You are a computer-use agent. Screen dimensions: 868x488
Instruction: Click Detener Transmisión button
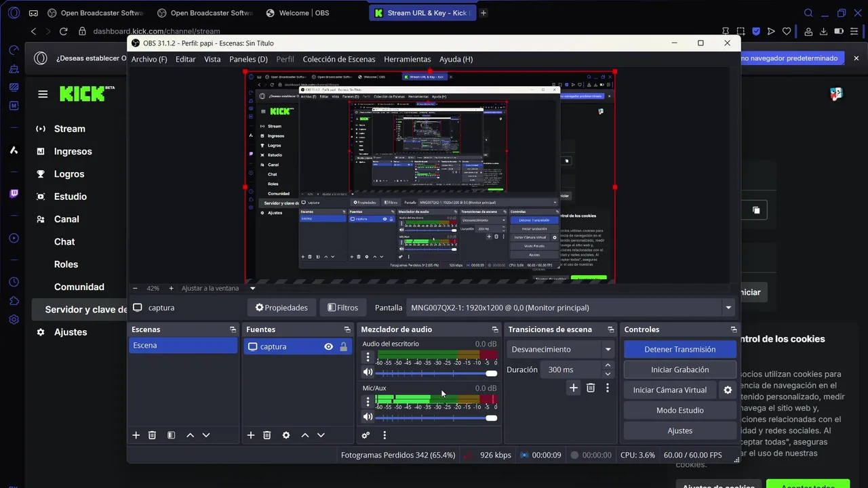[679, 349]
